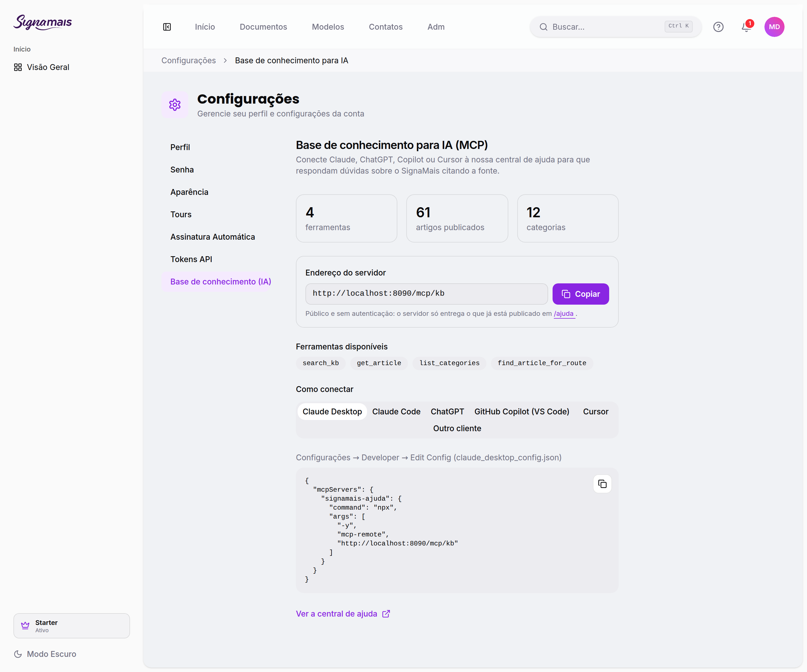Switch to GitHub Copilot (VS Code) tab
The width and height of the screenshot is (807, 672).
click(x=521, y=412)
